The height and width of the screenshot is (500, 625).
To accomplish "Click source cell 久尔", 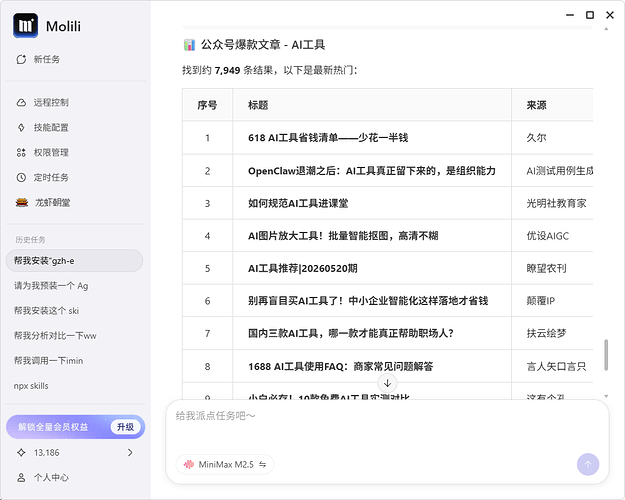I will click(x=537, y=138).
